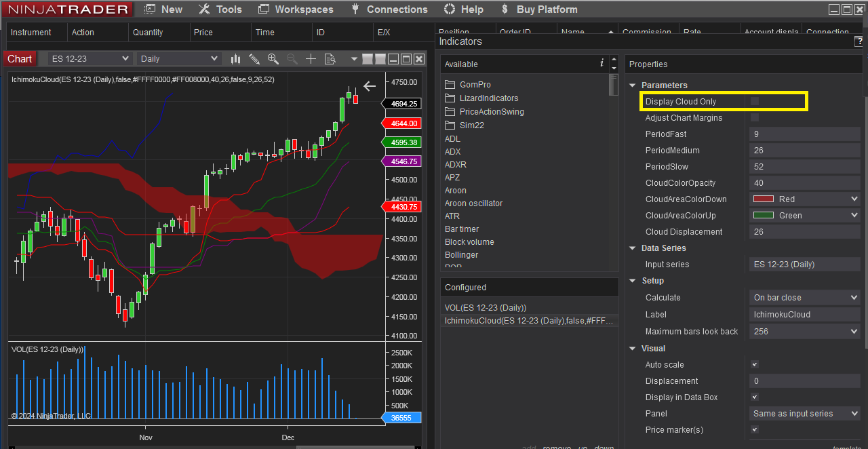Open the drawing tools pencil icon

coord(254,59)
